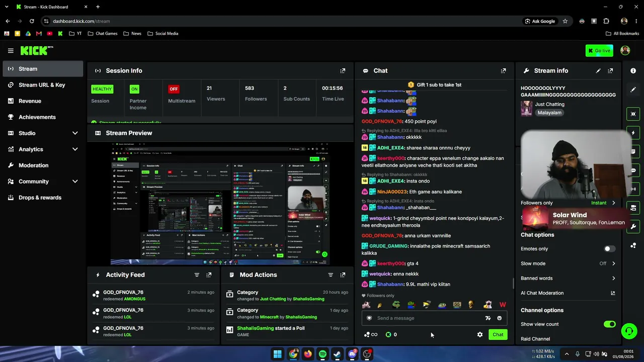644x362 pixels.
Task: Reload the Kick dashboard page
Action: click(x=32, y=21)
